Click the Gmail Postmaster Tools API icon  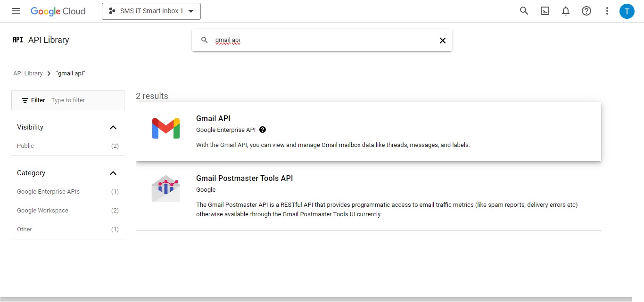(165, 188)
